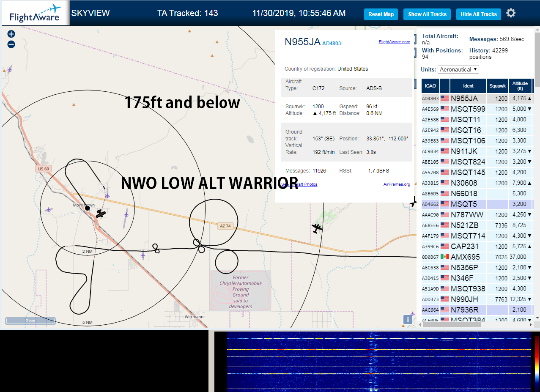This screenshot has height=392, width=540.
Task: Click the Morristown location dot marker
Action: pos(88,208)
